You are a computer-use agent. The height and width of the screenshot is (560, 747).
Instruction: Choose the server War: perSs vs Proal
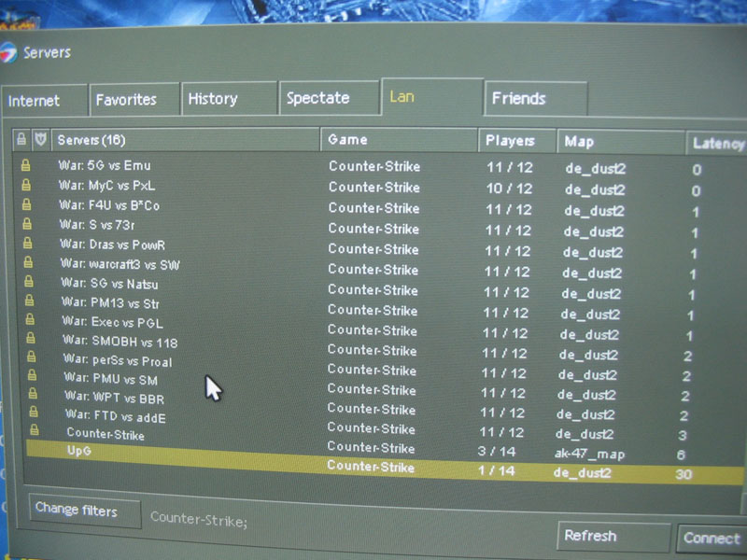tap(118, 360)
